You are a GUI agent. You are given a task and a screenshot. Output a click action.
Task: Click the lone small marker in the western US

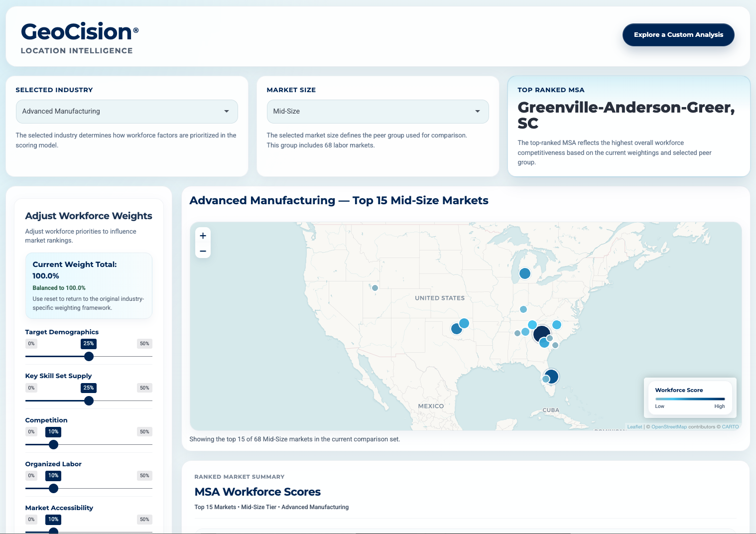pyautogui.click(x=375, y=288)
